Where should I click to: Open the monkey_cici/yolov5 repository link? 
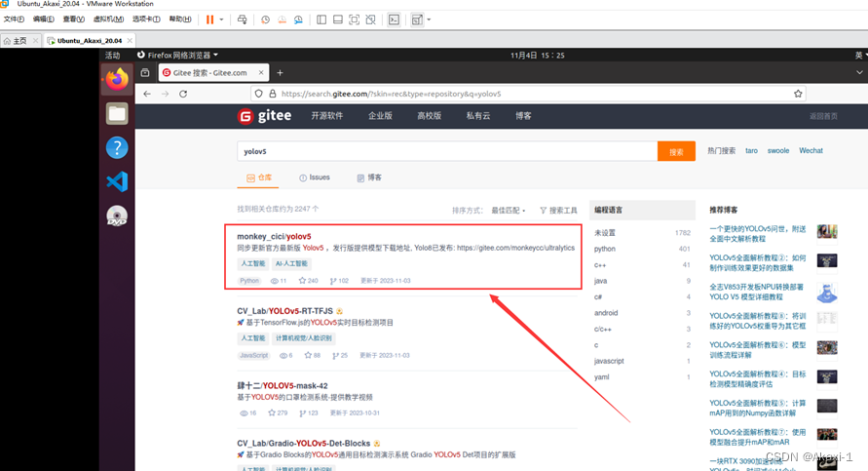[274, 236]
